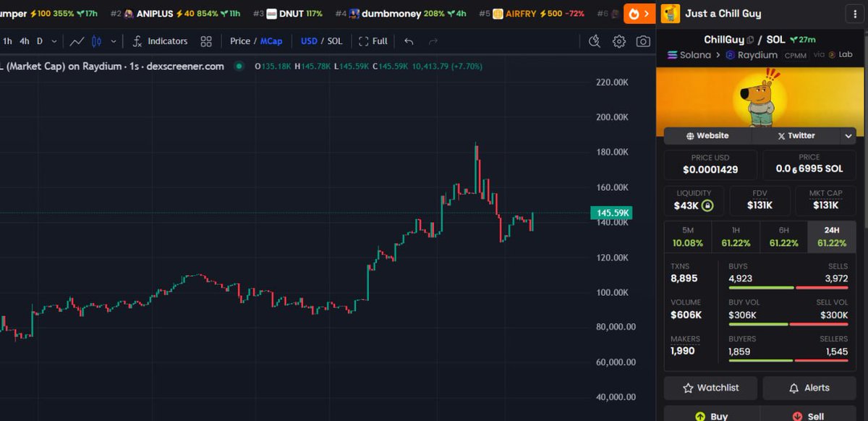Click the dexscreener.com chart title text
The image size is (868, 421).
click(x=184, y=67)
